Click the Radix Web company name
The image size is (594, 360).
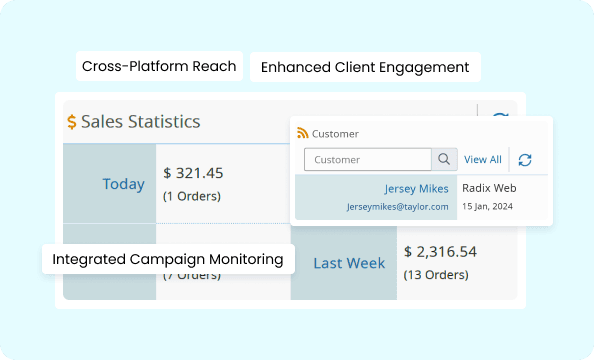489,188
